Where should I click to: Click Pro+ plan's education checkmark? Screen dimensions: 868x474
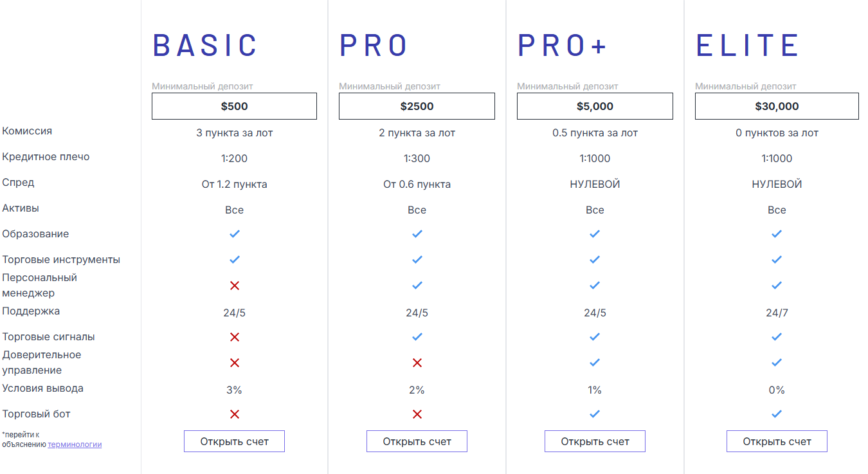coord(595,234)
